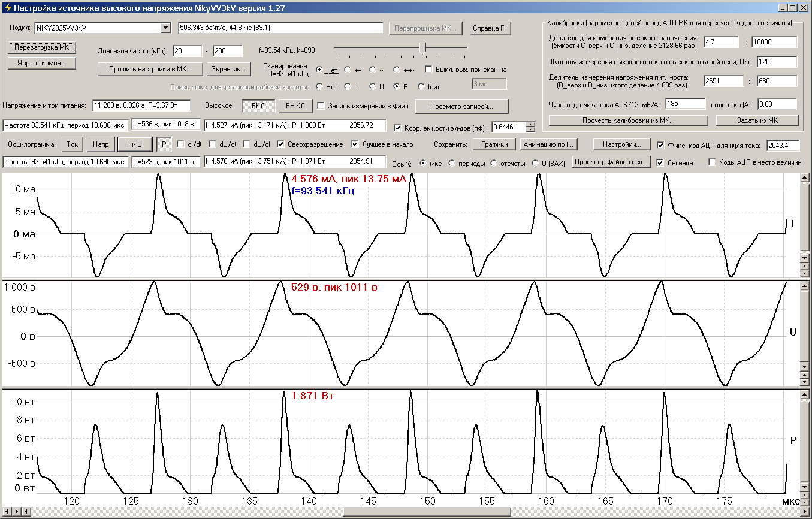Image resolution: width=812 pixels, height=519 pixels.
Task: Click the lightning app icon in title bar
Action: tap(7, 8)
